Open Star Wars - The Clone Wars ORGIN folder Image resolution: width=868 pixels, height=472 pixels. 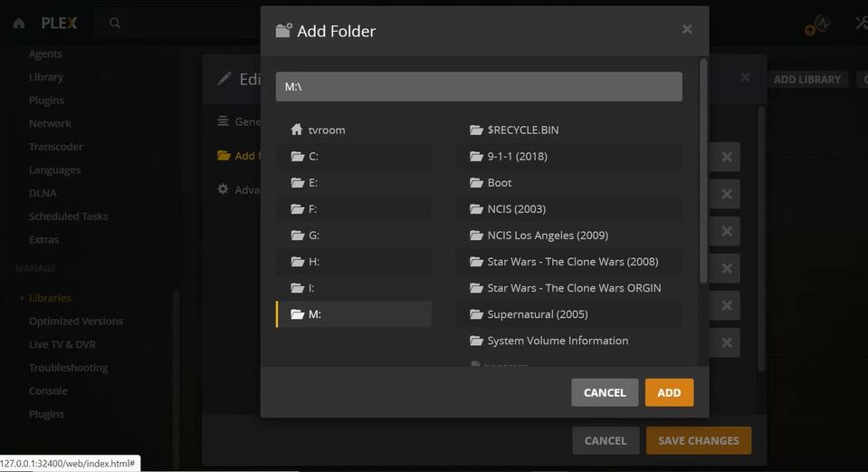pos(568,287)
